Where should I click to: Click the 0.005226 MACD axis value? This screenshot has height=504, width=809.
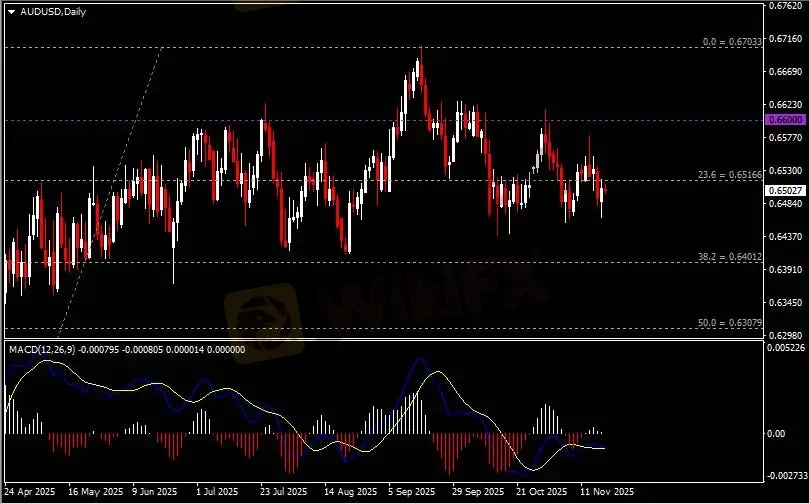tap(786, 348)
